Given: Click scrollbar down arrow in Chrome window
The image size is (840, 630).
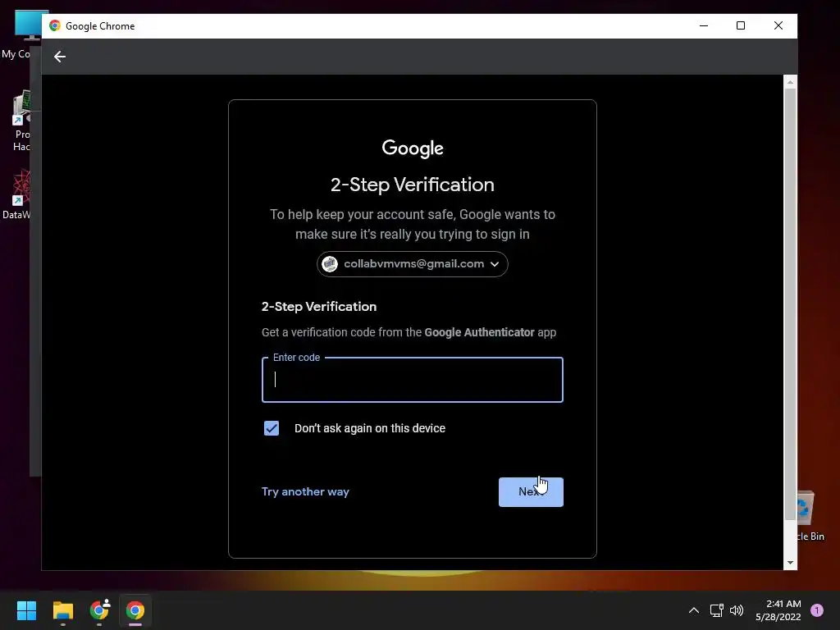Looking at the screenshot, I should pos(790,563).
